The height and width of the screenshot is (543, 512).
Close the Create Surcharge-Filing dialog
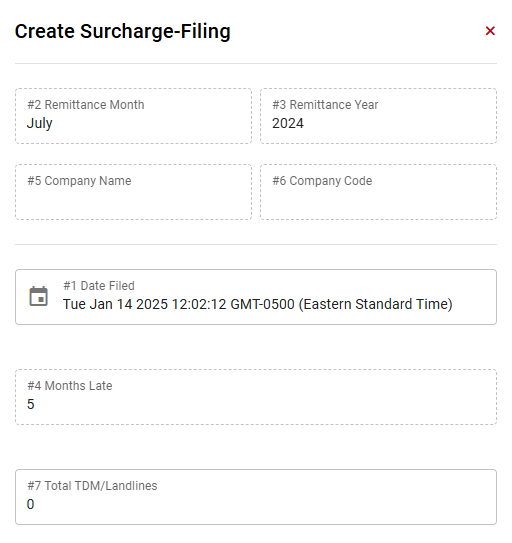pyautogui.click(x=490, y=31)
